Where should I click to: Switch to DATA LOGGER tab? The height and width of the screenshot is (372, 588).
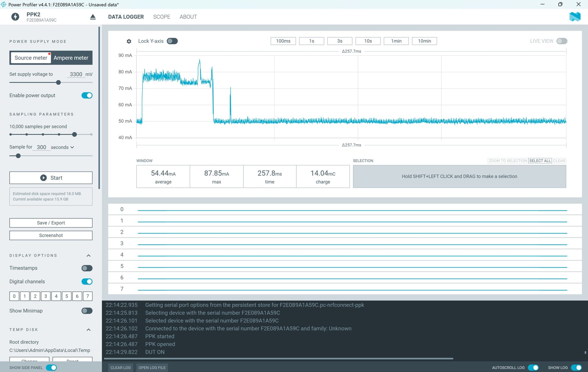tap(126, 17)
